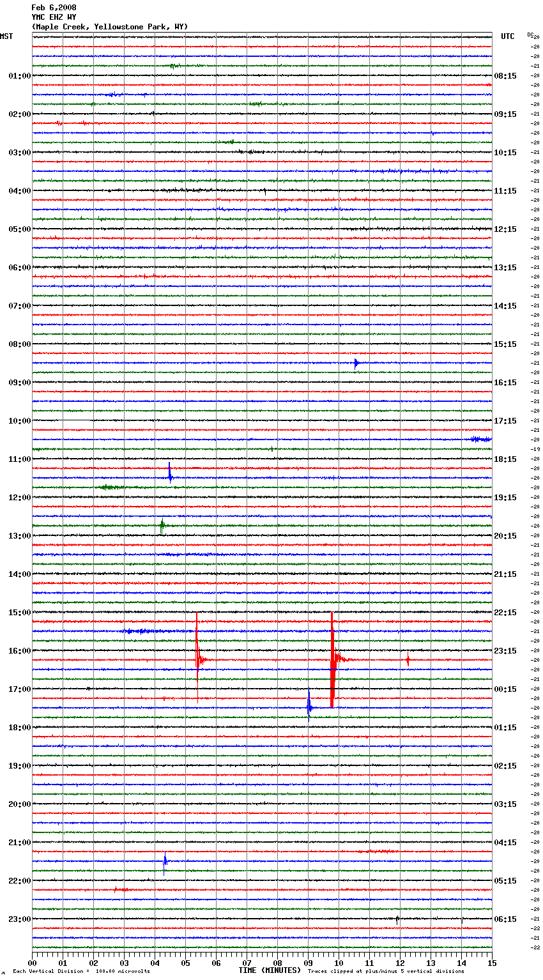Click the 04:15 UTC time label
The width and height of the screenshot is (543, 980).
click(x=505, y=843)
